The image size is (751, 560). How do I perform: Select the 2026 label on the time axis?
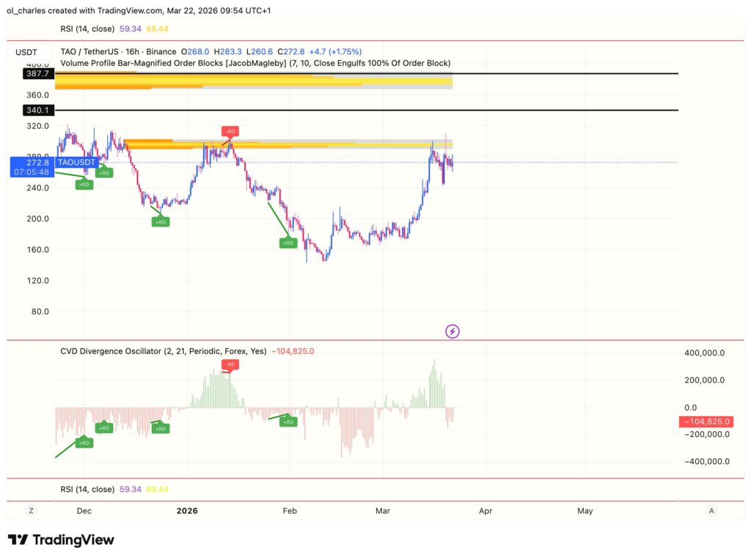pyautogui.click(x=188, y=511)
